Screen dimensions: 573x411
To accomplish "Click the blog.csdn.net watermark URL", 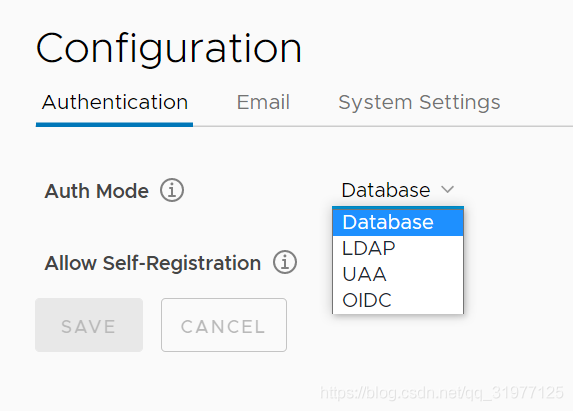I will (x=441, y=393).
